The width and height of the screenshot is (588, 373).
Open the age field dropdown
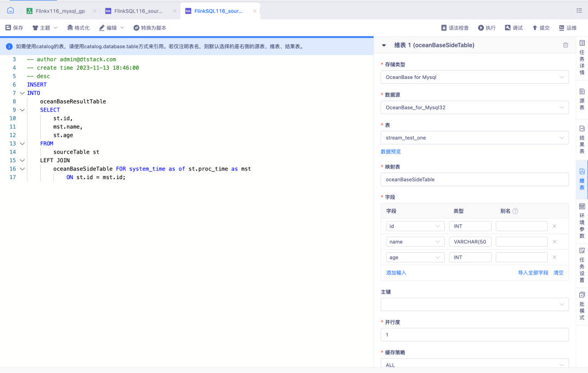point(415,257)
